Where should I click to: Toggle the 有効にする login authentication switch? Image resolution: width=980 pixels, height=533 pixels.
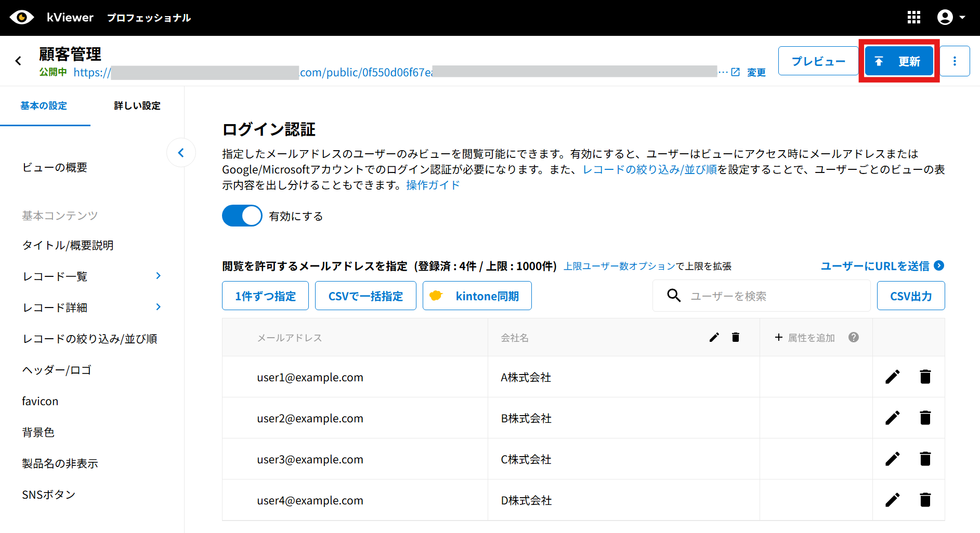pos(242,216)
